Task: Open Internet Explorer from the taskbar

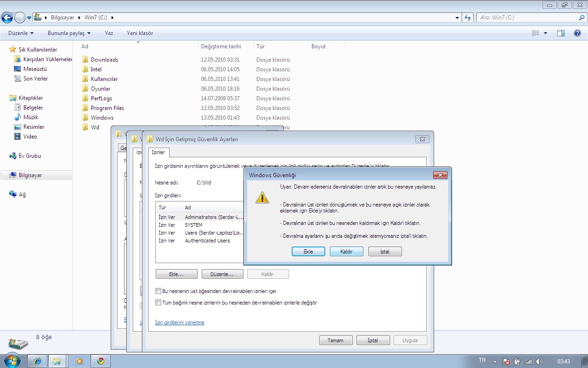Action: tap(37, 361)
